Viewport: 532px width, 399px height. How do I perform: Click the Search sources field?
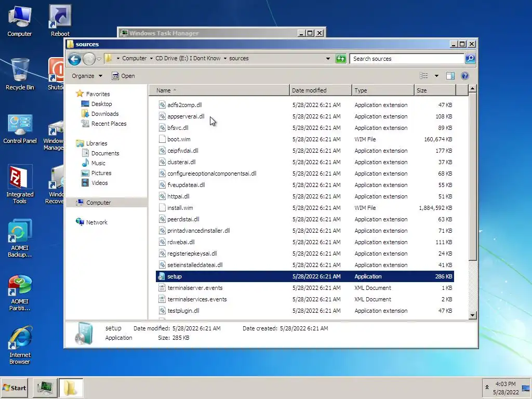[x=407, y=59]
